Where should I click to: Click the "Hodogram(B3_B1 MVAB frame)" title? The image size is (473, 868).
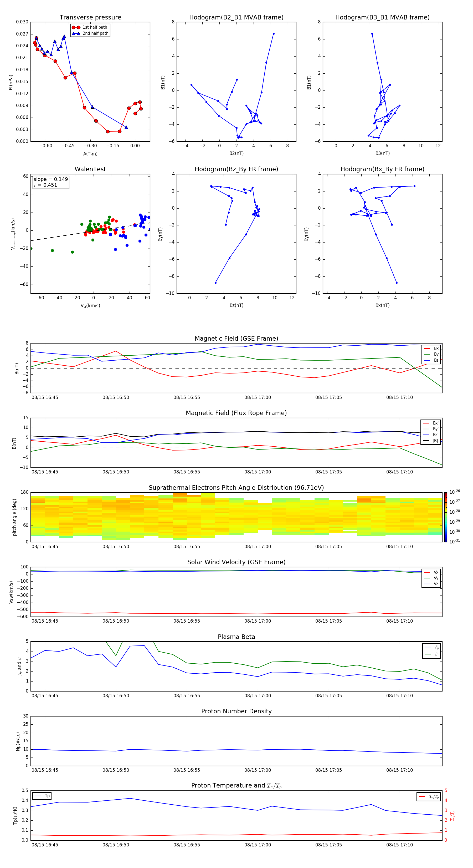pos(382,18)
